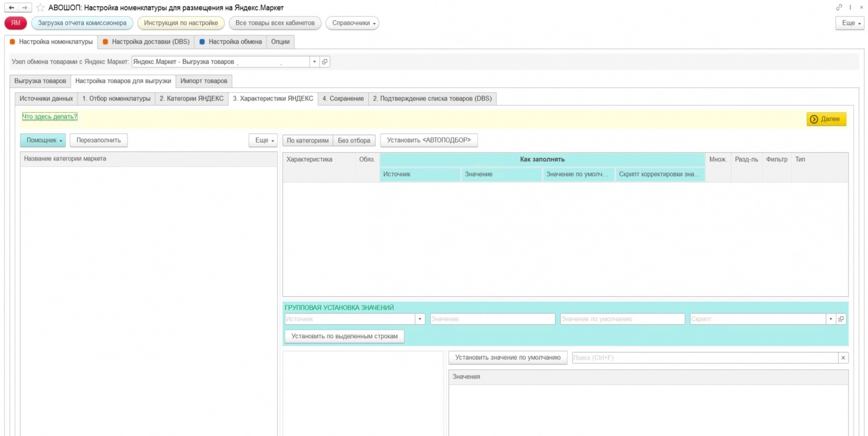
Task: Click Загрузка отчета комиссионера button
Action: pos(82,23)
